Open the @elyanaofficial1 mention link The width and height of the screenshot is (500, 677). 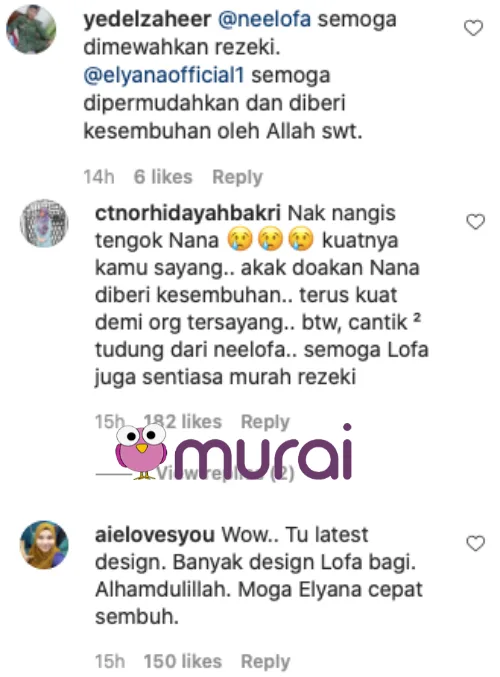[x=164, y=76]
